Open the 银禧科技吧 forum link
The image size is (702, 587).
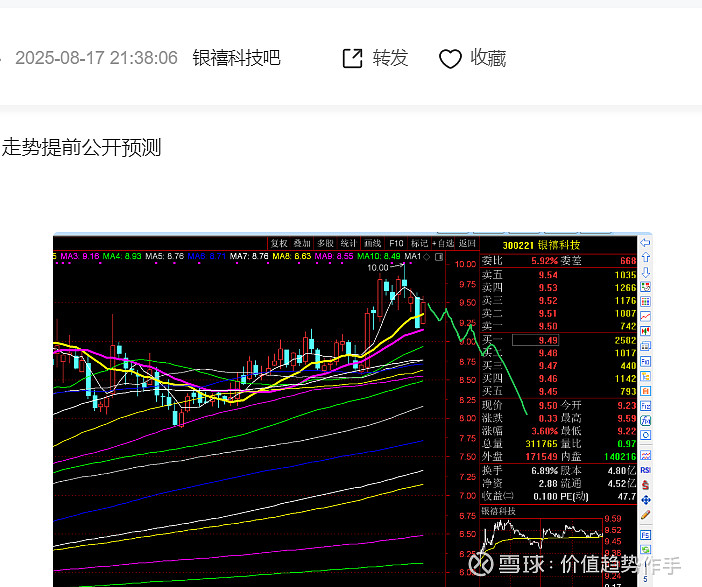coord(236,58)
